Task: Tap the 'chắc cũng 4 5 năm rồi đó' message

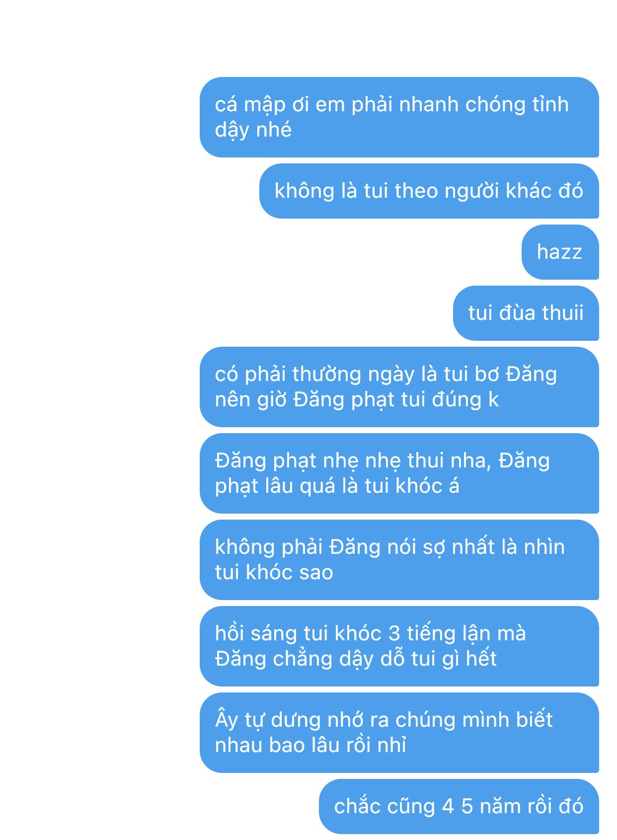Action: [459, 806]
